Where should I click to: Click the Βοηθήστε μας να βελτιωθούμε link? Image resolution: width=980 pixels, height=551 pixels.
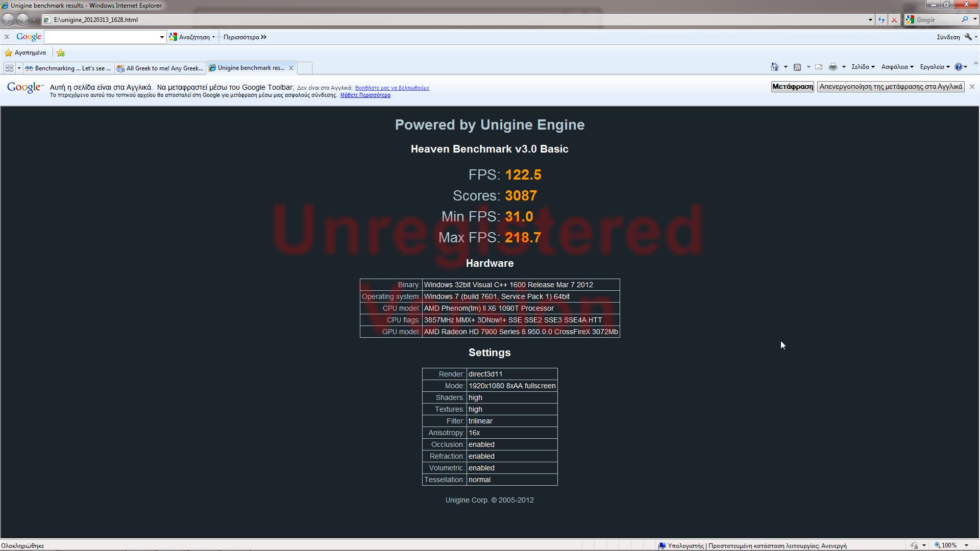click(x=392, y=88)
